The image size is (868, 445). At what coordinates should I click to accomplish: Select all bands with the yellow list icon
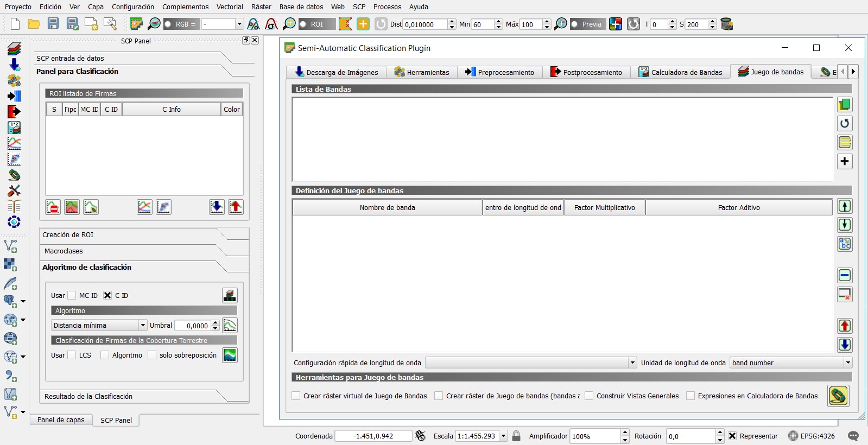click(x=845, y=142)
